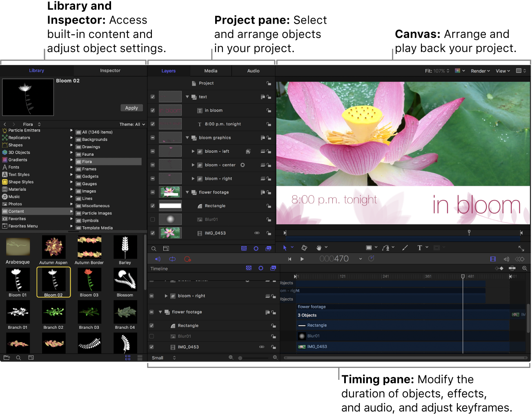Activate the Pan hand tool
The image size is (532, 417).
[x=319, y=248]
